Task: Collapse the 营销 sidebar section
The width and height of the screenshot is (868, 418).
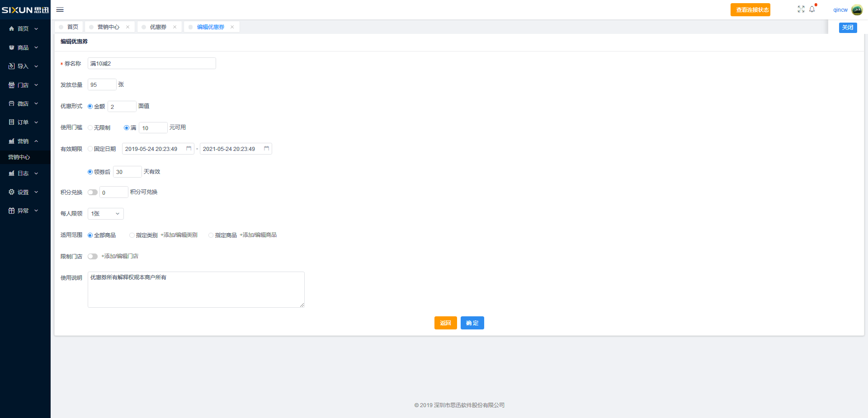Action: click(x=24, y=141)
